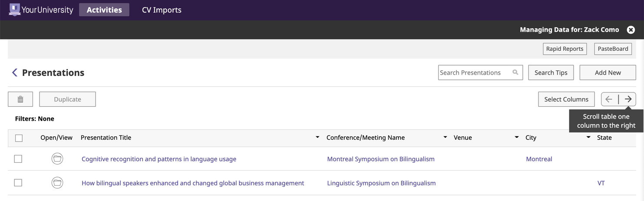Click the Add New button

click(x=607, y=72)
